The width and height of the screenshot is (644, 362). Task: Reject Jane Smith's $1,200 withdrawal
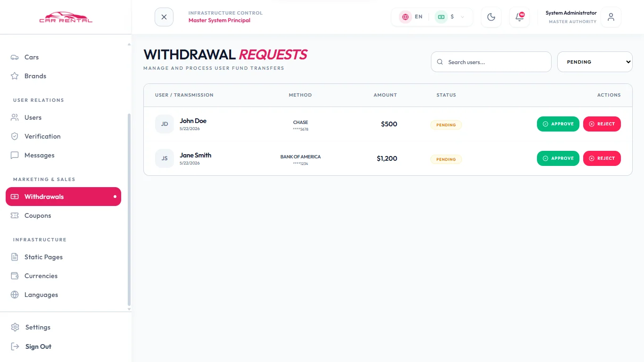pyautogui.click(x=602, y=158)
